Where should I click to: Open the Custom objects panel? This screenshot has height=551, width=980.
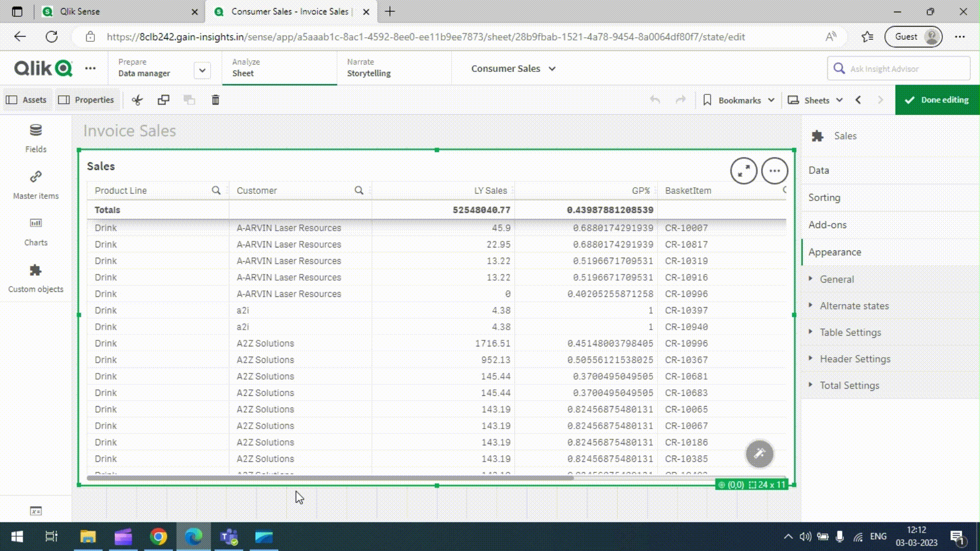coord(36,278)
